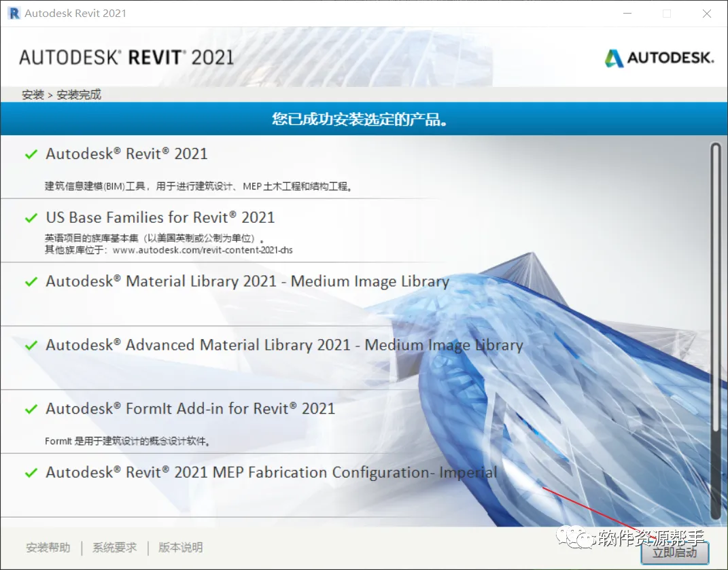Open the 版本说明 link
This screenshot has width=728, height=570.
(x=181, y=548)
